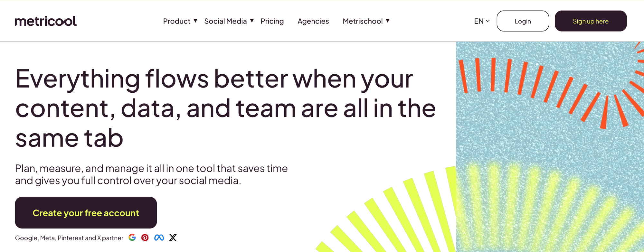This screenshot has width=644, height=252.
Task: Click the Sign up here button
Action: click(x=591, y=21)
